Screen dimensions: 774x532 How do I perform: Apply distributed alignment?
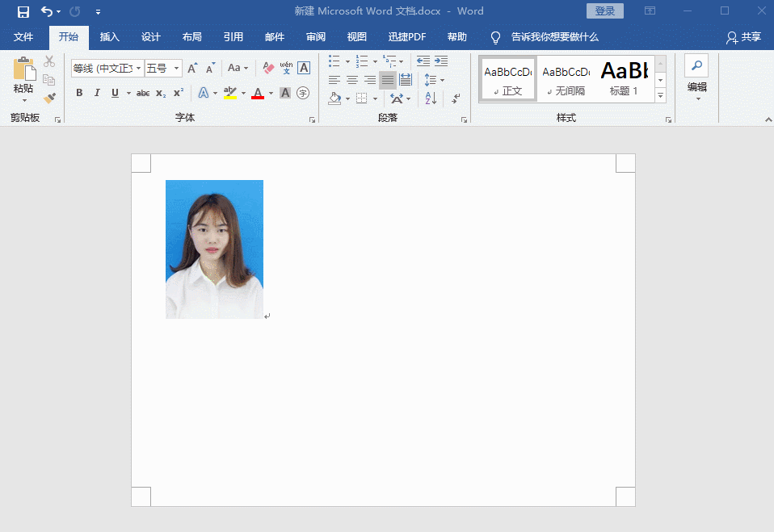[406, 79]
